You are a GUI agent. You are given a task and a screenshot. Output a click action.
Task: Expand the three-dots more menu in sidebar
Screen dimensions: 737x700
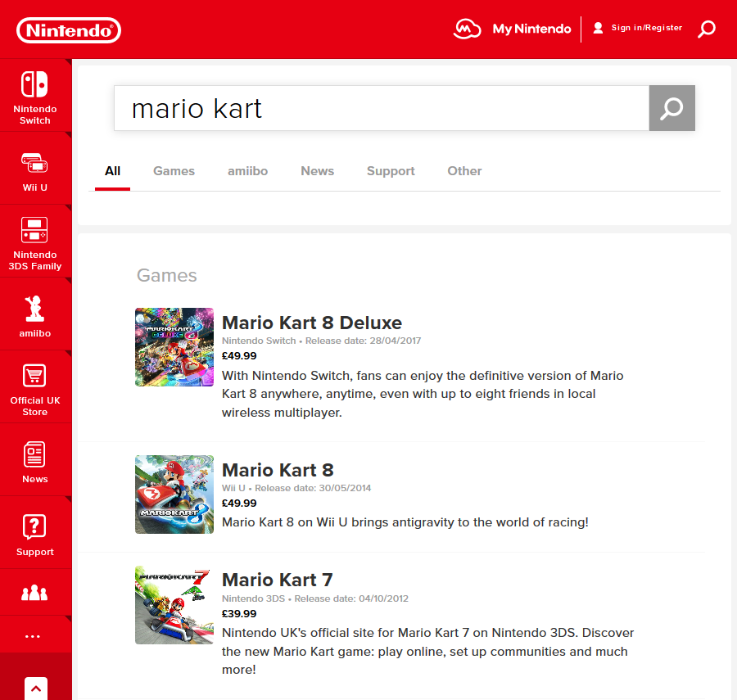coord(34,636)
